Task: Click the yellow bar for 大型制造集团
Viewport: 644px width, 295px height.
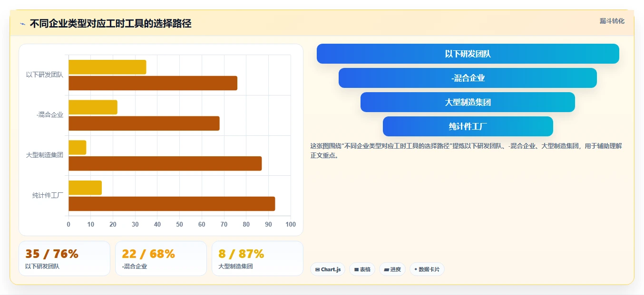Action: coord(78,147)
